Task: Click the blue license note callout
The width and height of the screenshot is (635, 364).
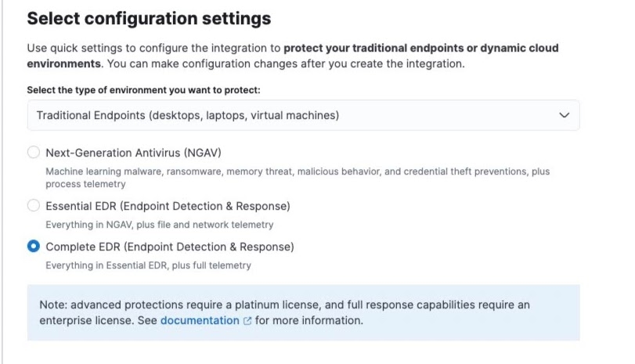Action: click(x=303, y=312)
